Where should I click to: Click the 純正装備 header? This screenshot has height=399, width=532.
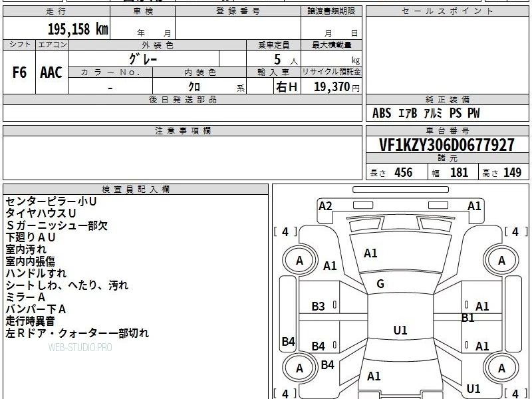[x=447, y=99]
